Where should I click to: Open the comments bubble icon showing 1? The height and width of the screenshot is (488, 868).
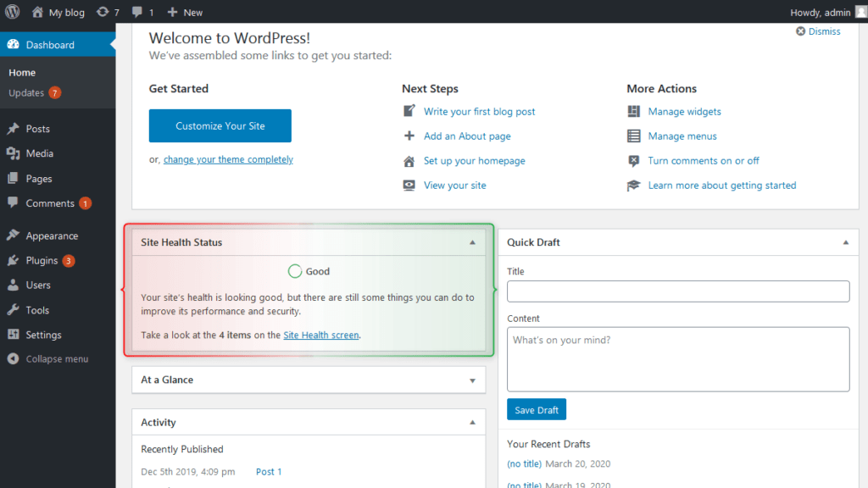click(136, 12)
